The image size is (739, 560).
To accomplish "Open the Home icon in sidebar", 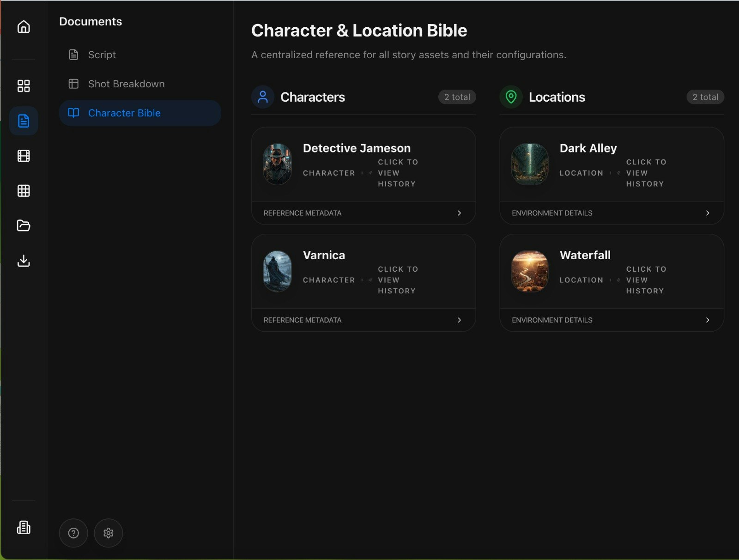I will (24, 27).
